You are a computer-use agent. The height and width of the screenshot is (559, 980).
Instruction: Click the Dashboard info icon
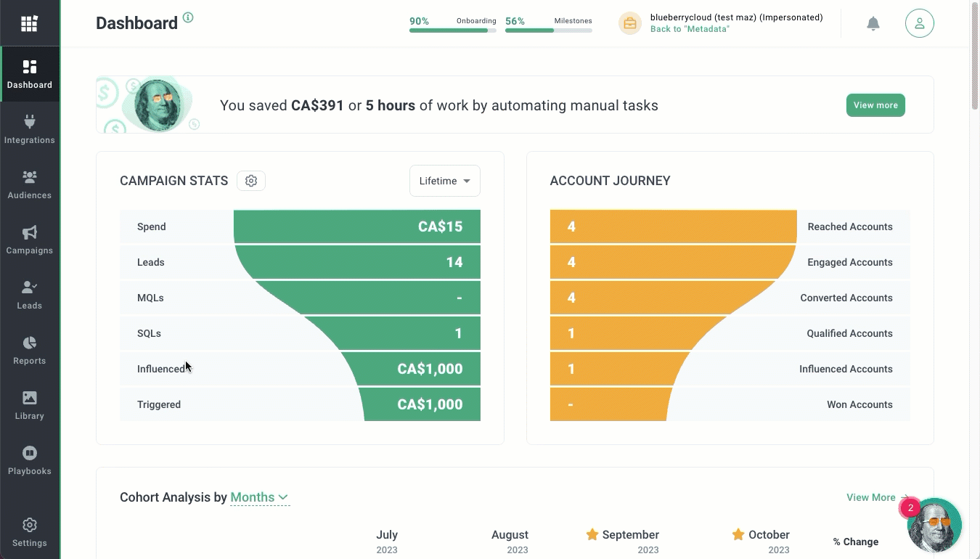(188, 17)
